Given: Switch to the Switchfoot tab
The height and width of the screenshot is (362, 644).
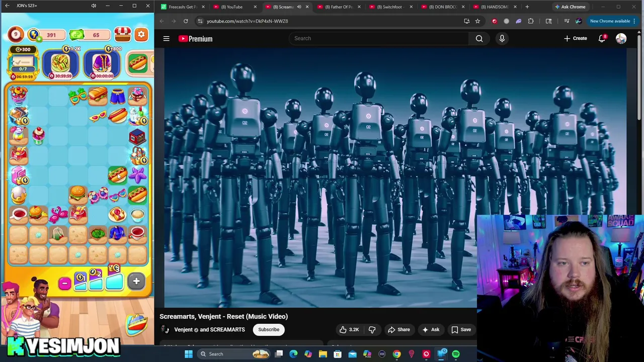Looking at the screenshot, I should tap(390, 7).
